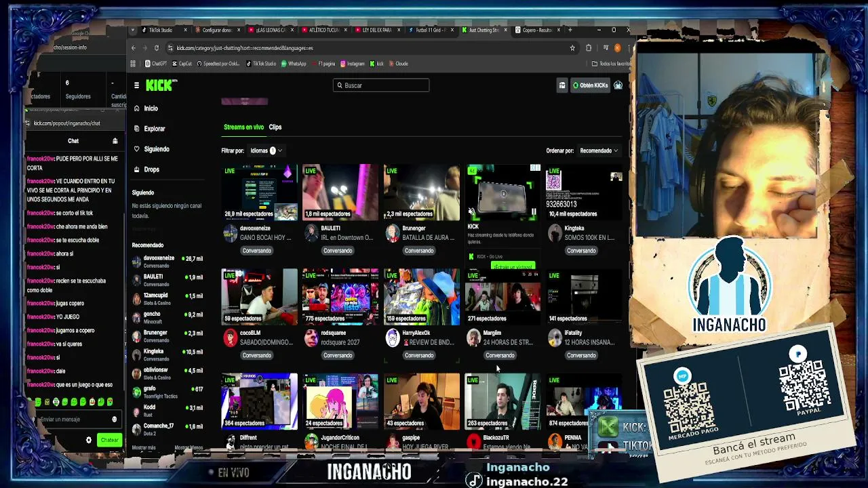This screenshot has height=488, width=868.
Task: Click the Buscar search field
Action: (381, 85)
